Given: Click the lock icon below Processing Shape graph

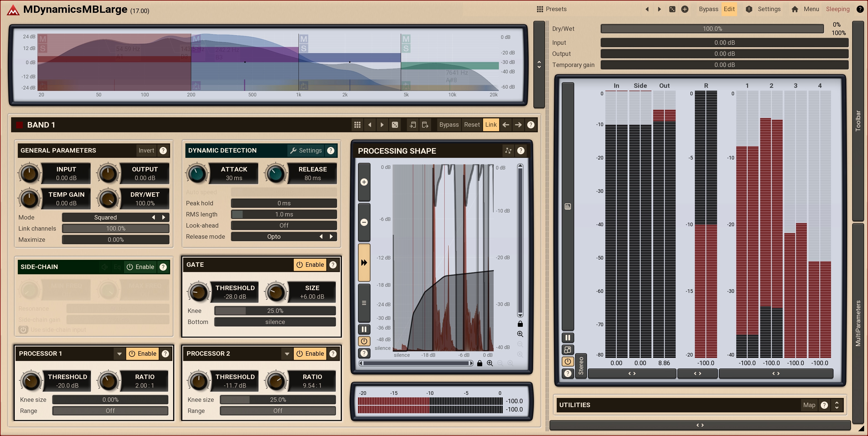Looking at the screenshot, I should coord(479,363).
